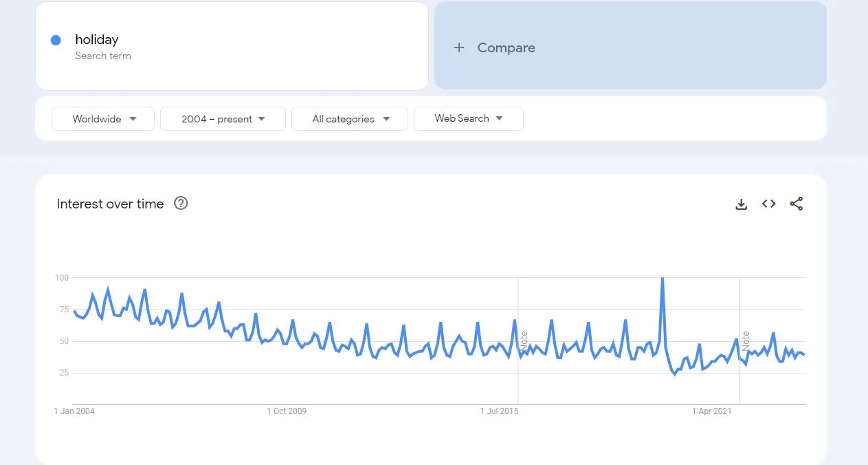This screenshot has height=465, width=868.
Task: Download the Interest over time data
Action: [741, 204]
